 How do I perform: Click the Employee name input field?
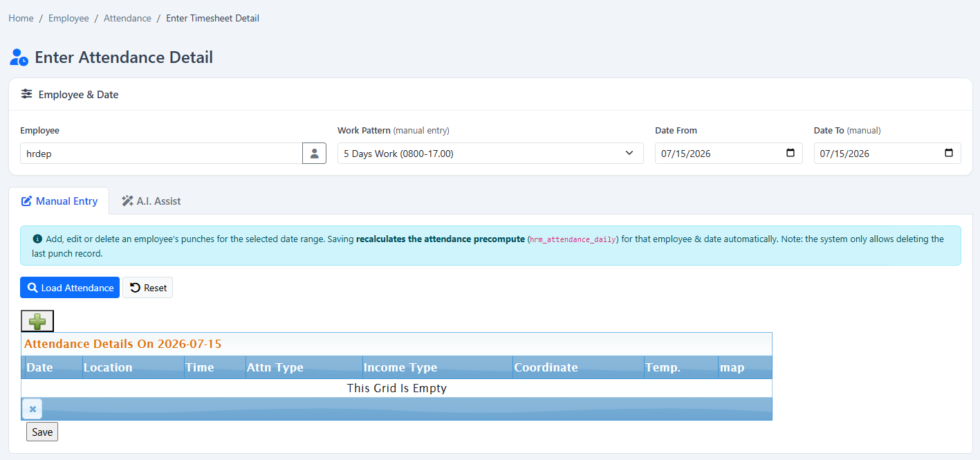[x=161, y=154]
